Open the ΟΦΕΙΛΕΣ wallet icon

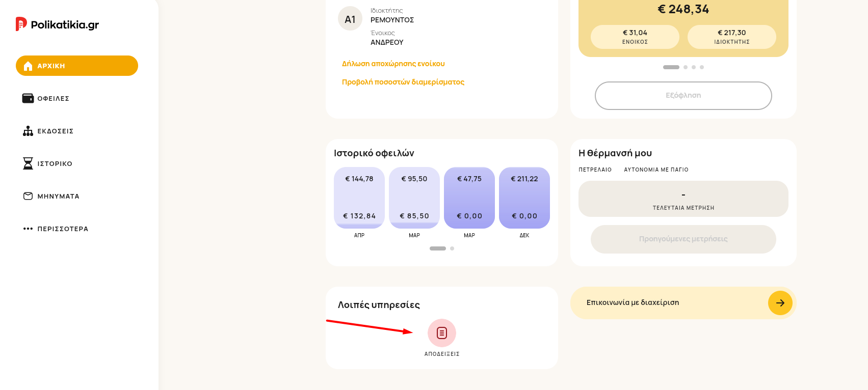[28, 98]
